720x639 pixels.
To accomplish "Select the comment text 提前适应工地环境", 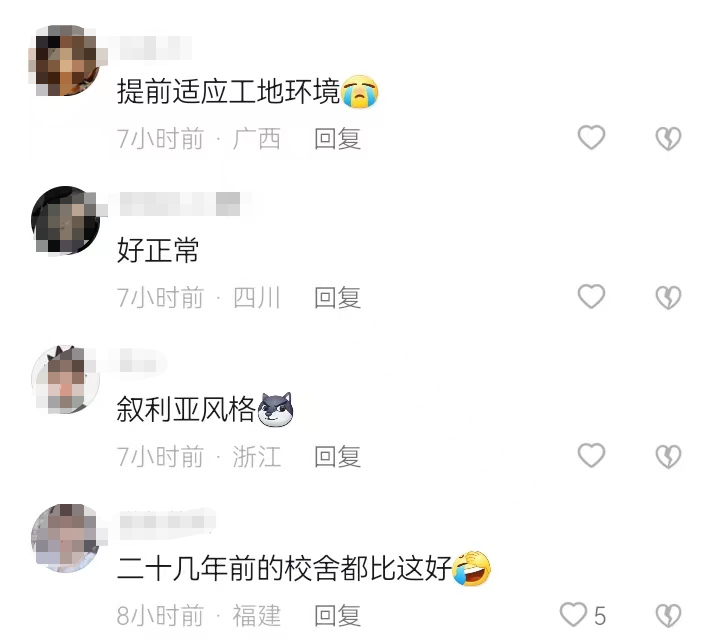I will (x=228, y=91).
